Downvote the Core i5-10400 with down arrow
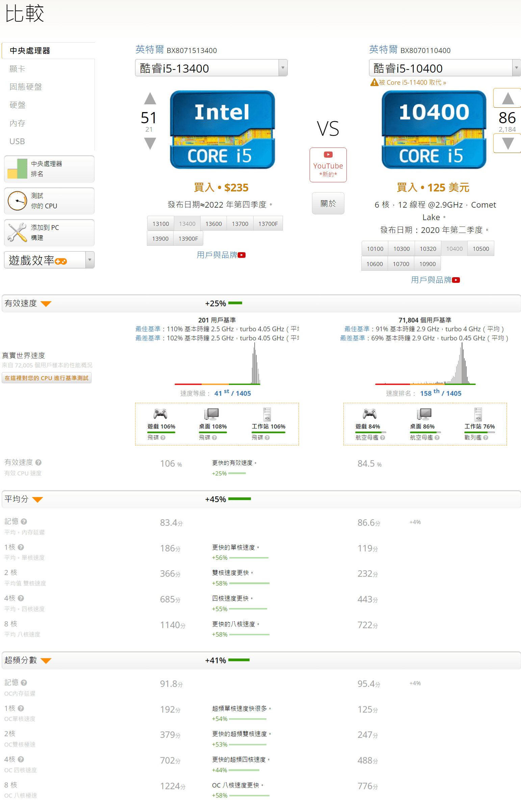Screen dimensions: 521x812 [507, 143]
